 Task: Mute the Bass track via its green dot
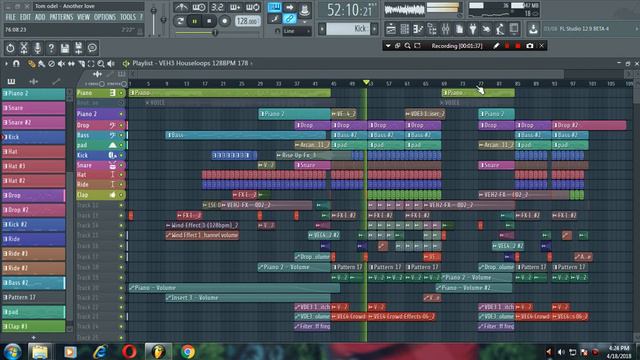pos(121,135)
